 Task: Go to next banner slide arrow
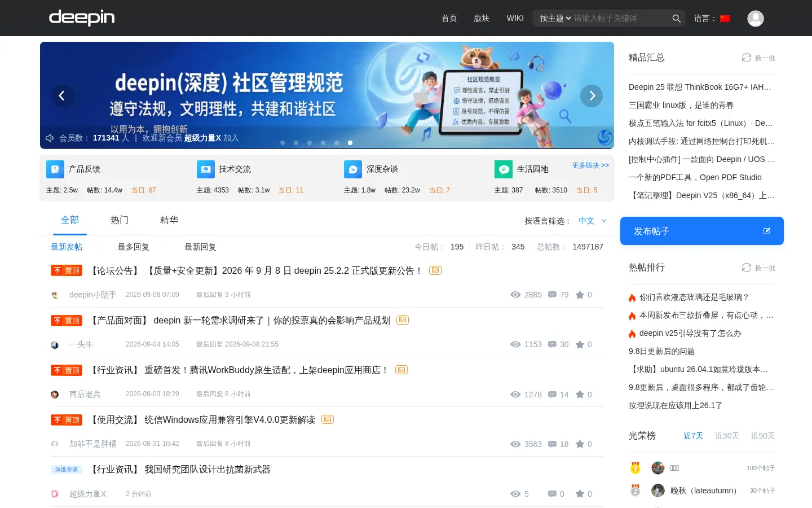[x=592, y=95]
